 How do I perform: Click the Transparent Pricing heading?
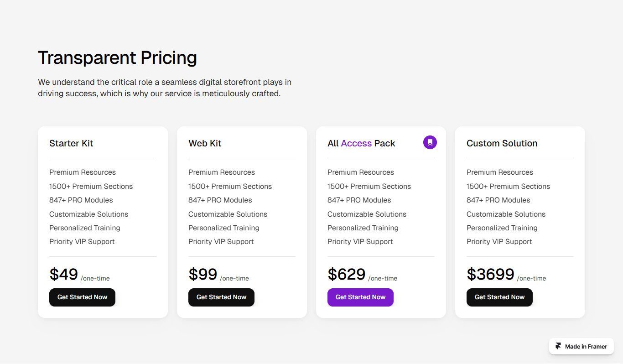click(117, 58)
